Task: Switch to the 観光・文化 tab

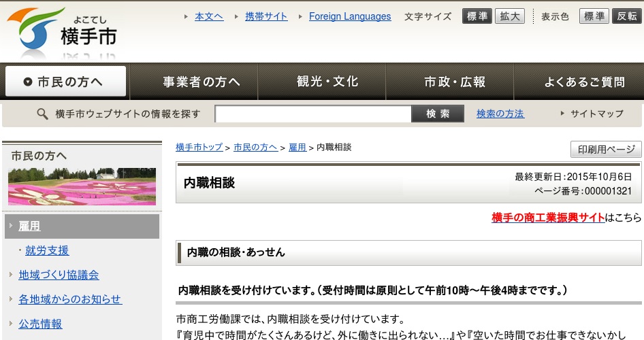Action: coord(327,82)
